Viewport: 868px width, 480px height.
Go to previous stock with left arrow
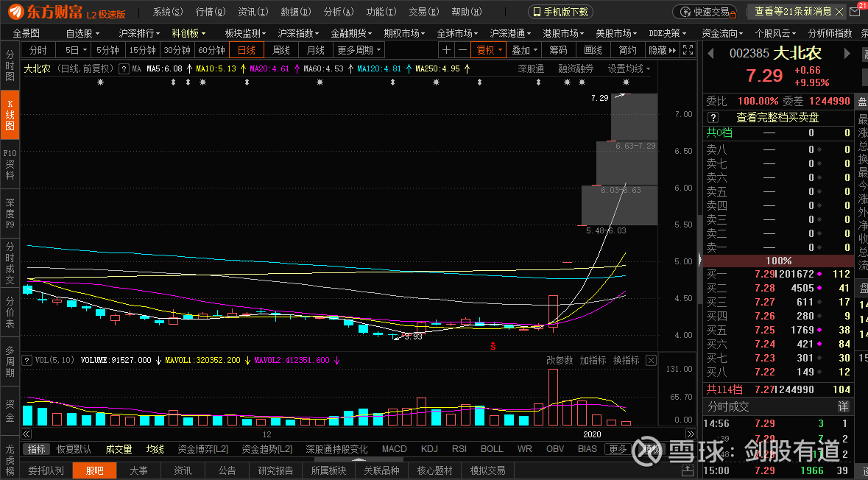710,54
